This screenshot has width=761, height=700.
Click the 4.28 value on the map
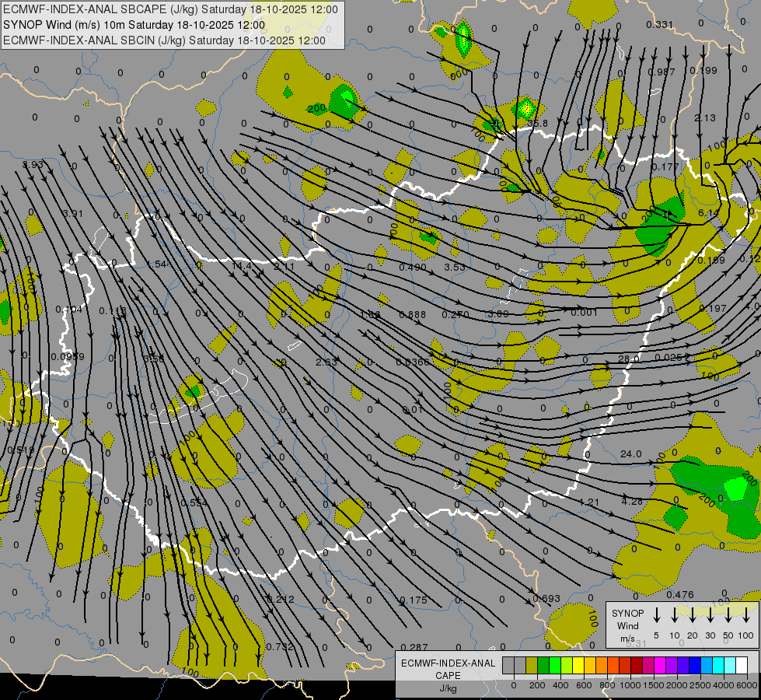pyautogui.click(x=632, y=501)
